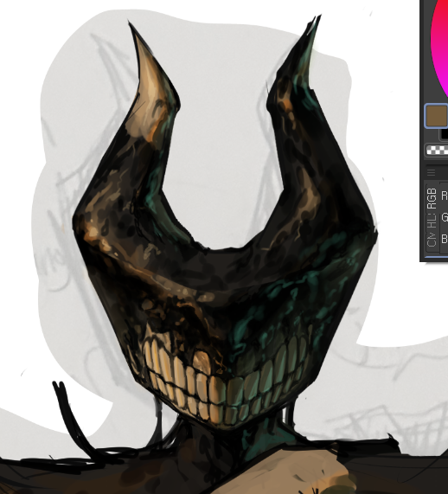
Task: Select the black sub color swatch
Action: [x=445, y=134]
